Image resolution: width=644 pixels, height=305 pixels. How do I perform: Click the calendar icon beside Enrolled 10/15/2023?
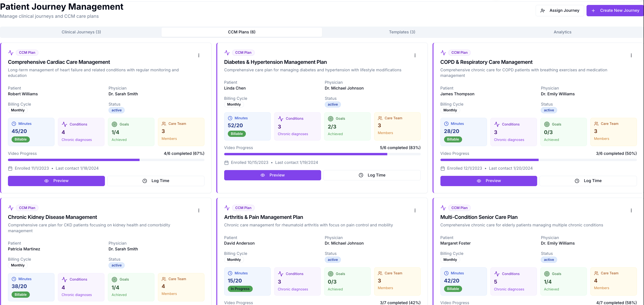click(227, 163)
